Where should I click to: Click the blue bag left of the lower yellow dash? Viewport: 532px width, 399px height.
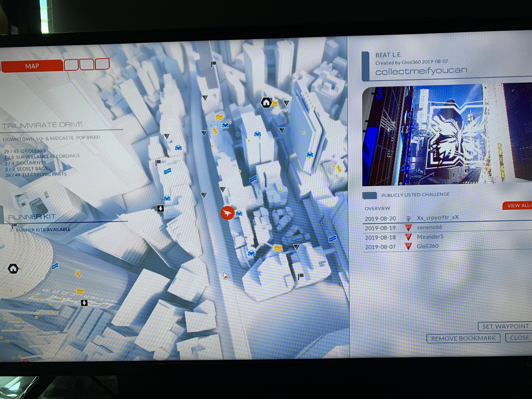[x=251, y=253]
